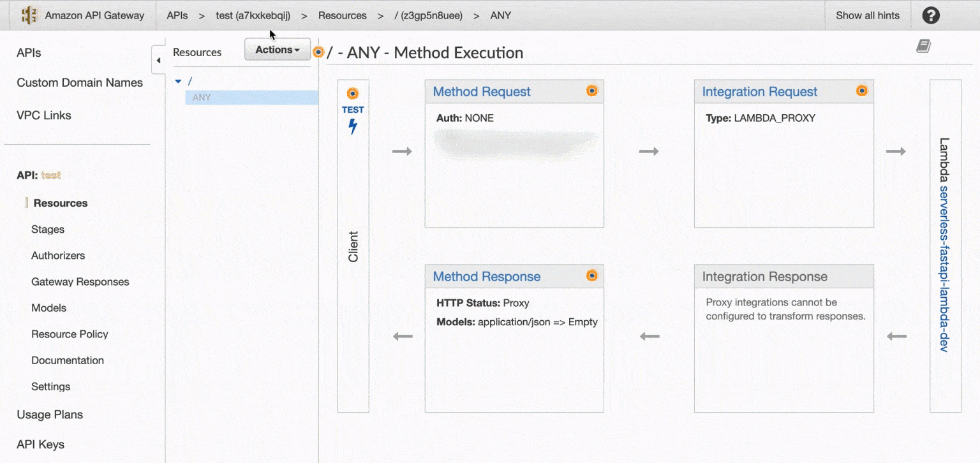
Task: Click the Amazon API Gateway logo icon
Action: [x=29, y=15]
